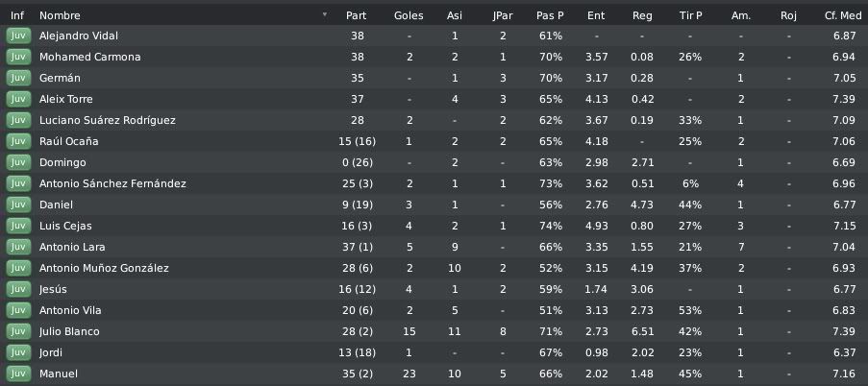The width and height of the screenshot is (868, 386).
Task: Open Antonio Lara's player row
Action: pyautogui.click(x=434, y=247)
